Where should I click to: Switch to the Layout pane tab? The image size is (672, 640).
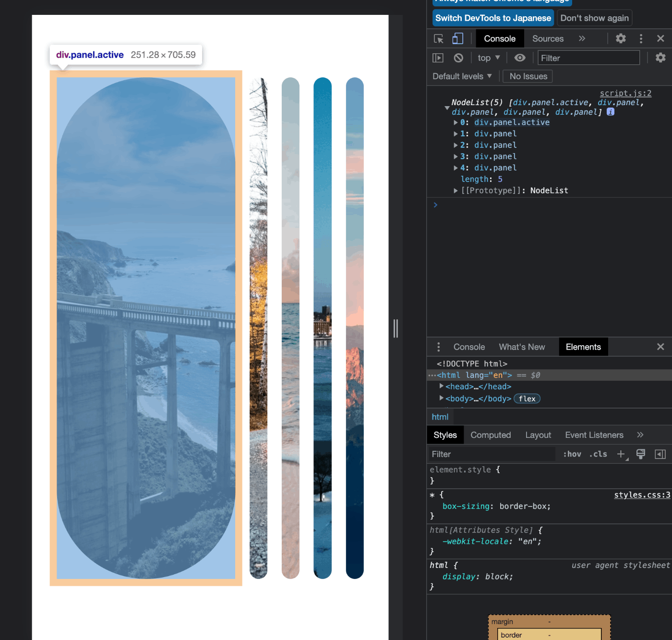(x=538, y=435)
